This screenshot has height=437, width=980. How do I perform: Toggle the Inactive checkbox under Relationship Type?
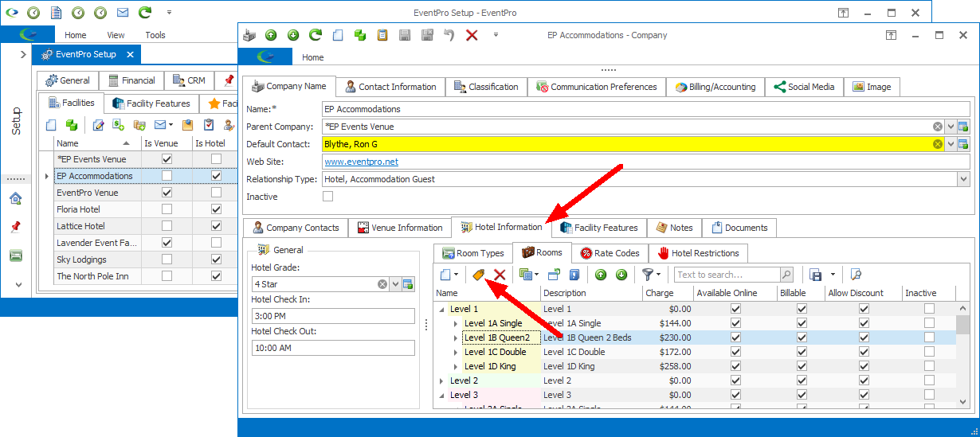click(327, 197)
